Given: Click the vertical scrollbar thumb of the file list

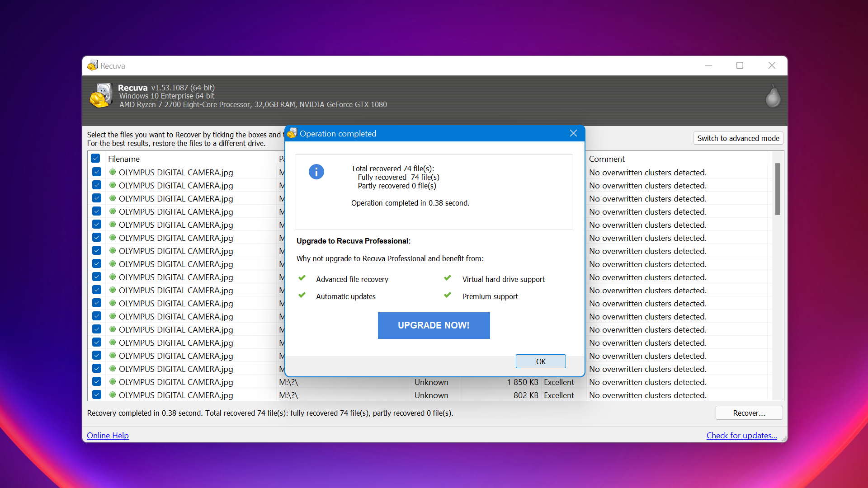Looking at the screenshot, I should coord(778,189).
